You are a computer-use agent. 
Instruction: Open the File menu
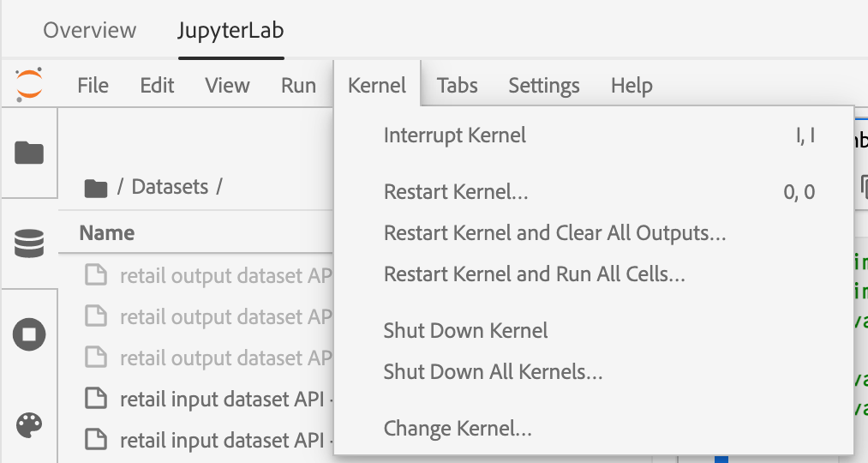[x=93, y=86]
